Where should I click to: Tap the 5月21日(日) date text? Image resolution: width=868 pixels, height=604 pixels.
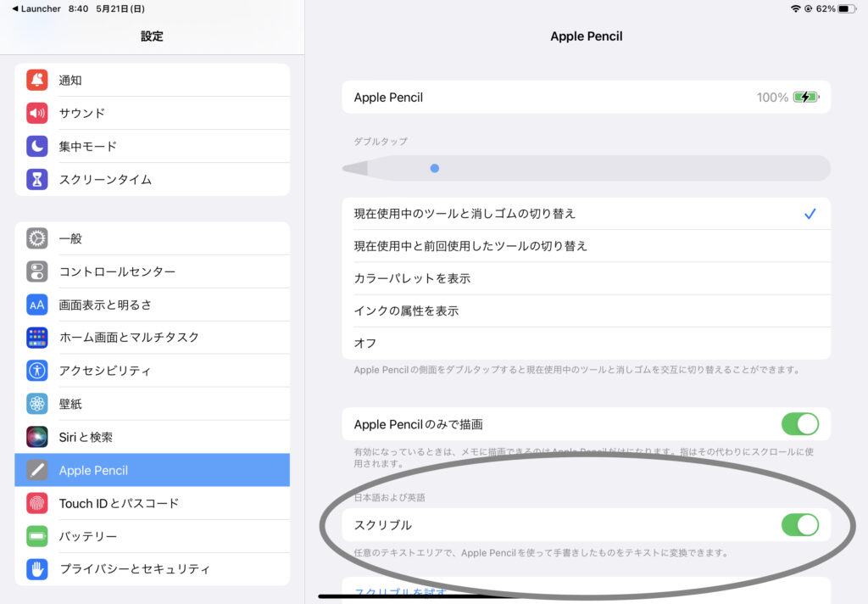(x=120, y=8)
